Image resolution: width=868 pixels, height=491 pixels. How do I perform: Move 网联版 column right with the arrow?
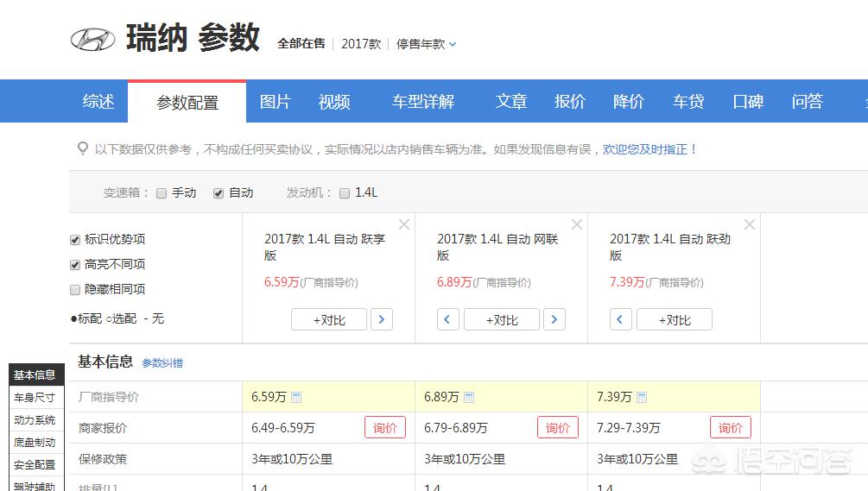[554, 319]
